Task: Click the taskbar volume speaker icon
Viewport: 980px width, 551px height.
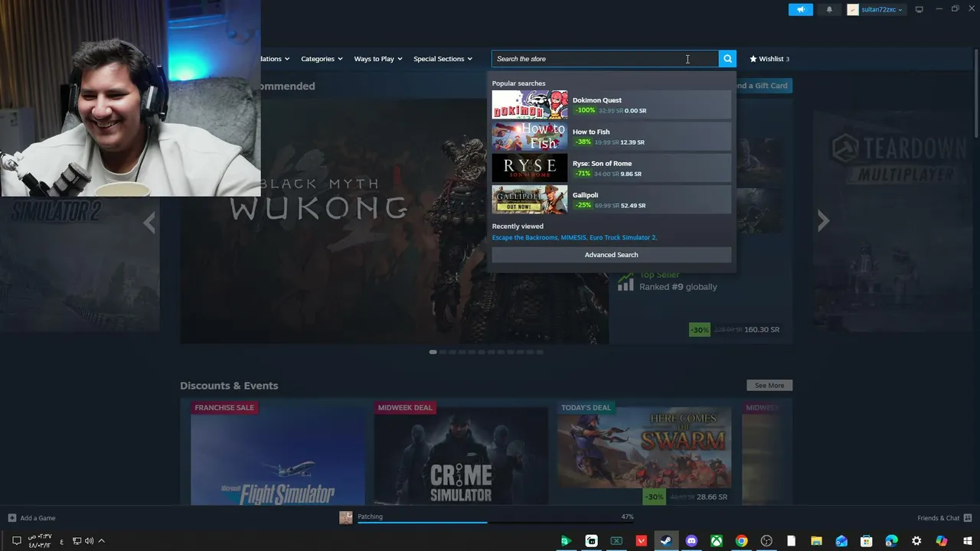Action: click(89, 541)
